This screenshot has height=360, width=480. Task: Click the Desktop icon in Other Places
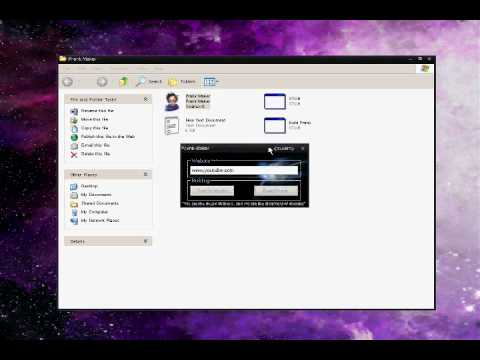pyautogui.click(x=74, y=186)
